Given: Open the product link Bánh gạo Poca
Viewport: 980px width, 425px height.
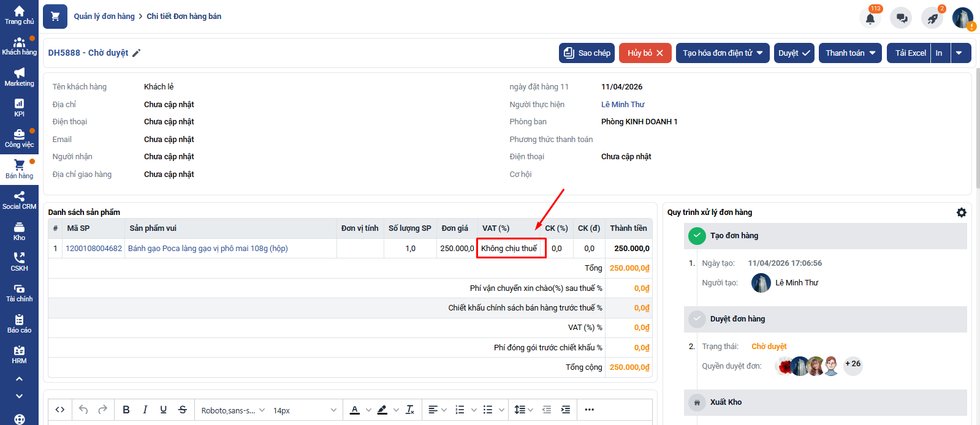Looking at the screenshot, I should (208, 249).
